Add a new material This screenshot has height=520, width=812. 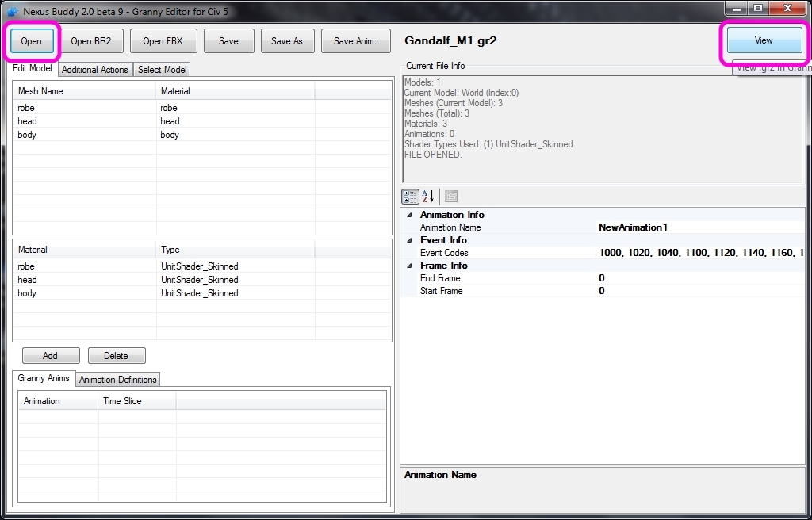pyautogui.click(x=50, y=355)
